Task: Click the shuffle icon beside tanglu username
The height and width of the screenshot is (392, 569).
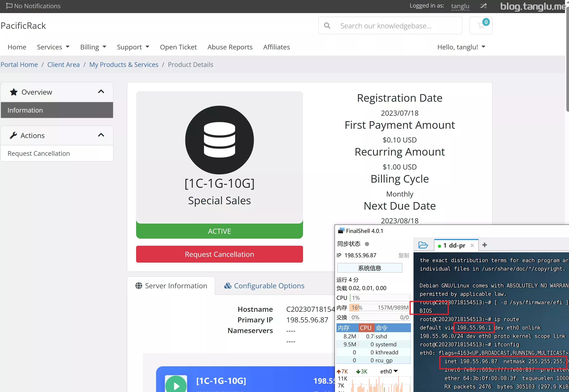Action: coord(483,6)
